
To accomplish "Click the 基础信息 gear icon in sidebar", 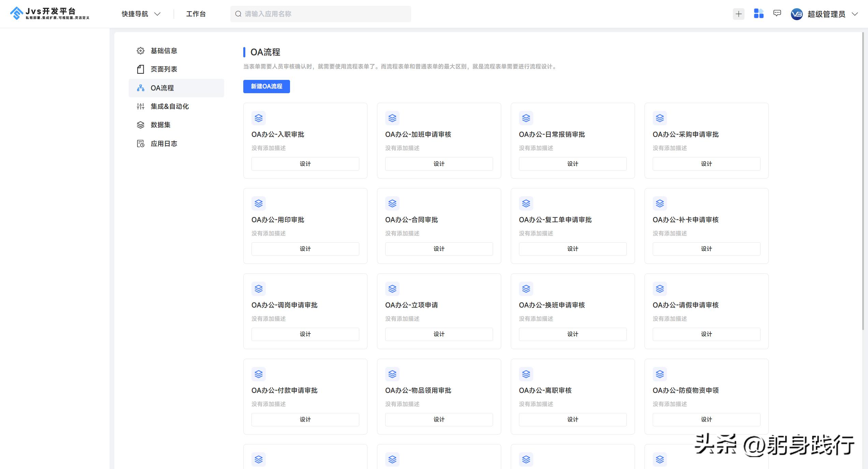I will tap(141, 51).
